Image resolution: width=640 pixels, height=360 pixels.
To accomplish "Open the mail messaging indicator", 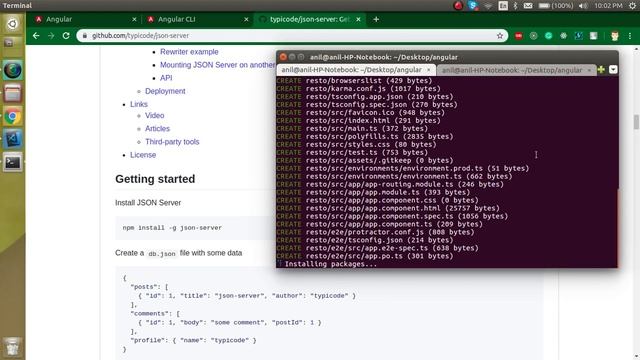I will pyautogui.click(x=528, y=6).
